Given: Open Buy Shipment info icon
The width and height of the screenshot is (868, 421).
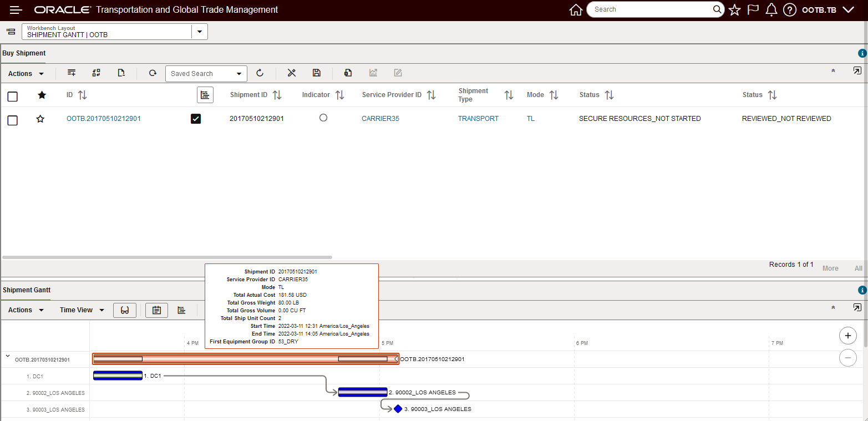Looking at the screenshot, I should [862, 54].
